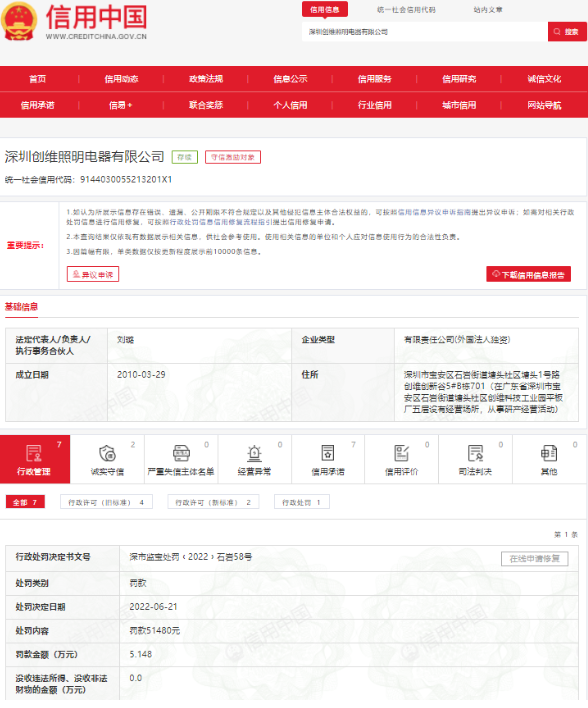This screenshot has width=588, height=708.
Task: Select the 信用承诺 document icon tab
Action: pos(328,459)
